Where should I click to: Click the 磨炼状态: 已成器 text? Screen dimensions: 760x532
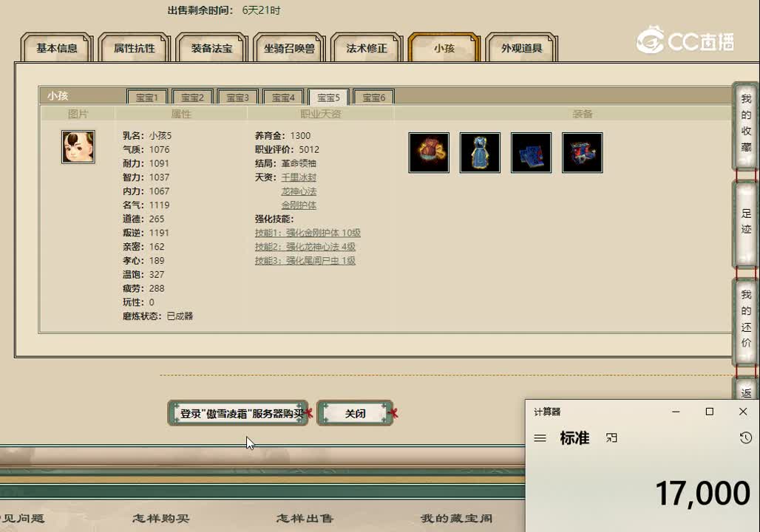pyautogui.click(x=158, y=316)
